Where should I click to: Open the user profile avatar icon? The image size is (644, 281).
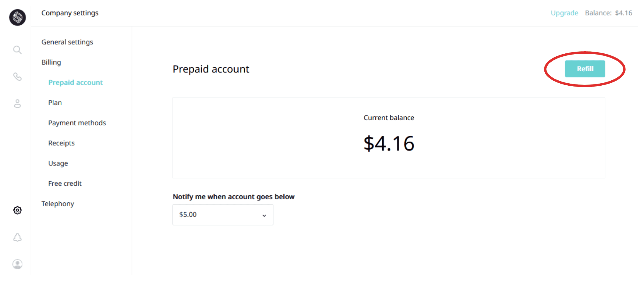[17, 264]
